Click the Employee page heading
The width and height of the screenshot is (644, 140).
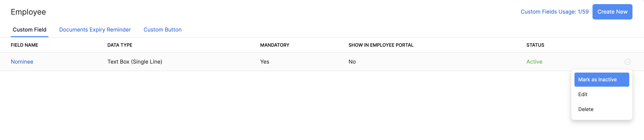28,12
